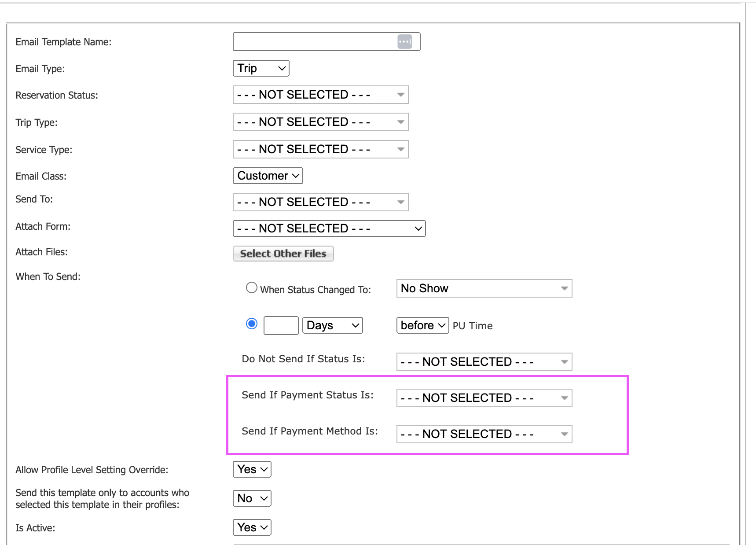Expand the Reservation Status dropdown
The image size is (756, 545).
pos(320,95)
